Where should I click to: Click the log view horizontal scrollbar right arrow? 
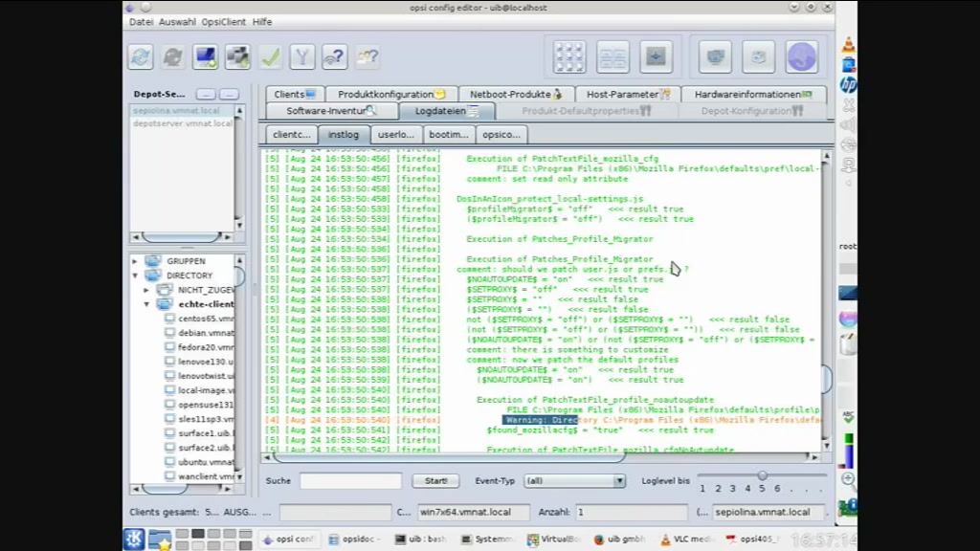(814, 457)
